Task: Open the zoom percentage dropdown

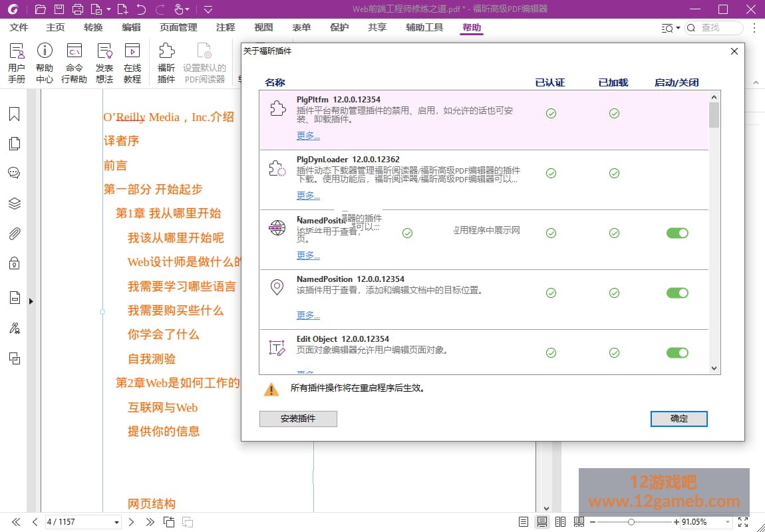Action: tap(727, 522)
